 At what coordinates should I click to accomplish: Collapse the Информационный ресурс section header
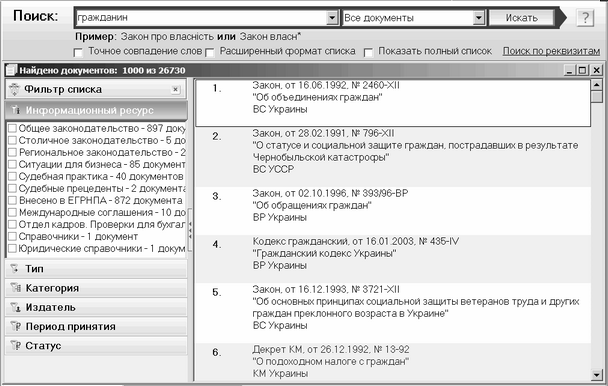tap(96, 110)
